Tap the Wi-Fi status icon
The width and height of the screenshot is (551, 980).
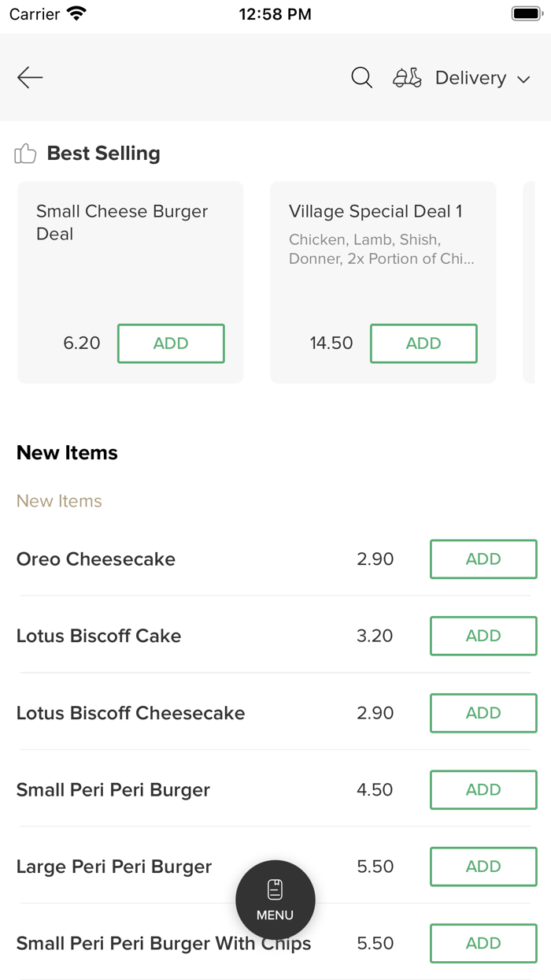77,13
